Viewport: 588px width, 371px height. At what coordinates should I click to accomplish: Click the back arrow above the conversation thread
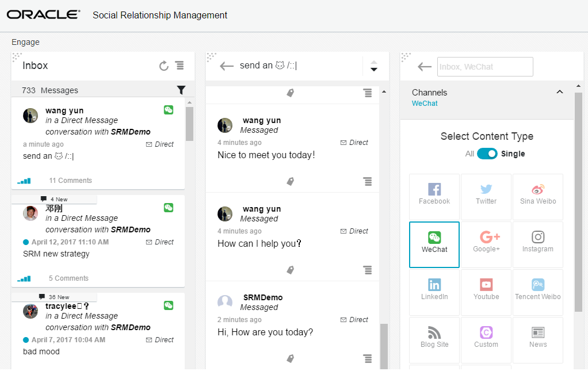click(x=227, y=66)
